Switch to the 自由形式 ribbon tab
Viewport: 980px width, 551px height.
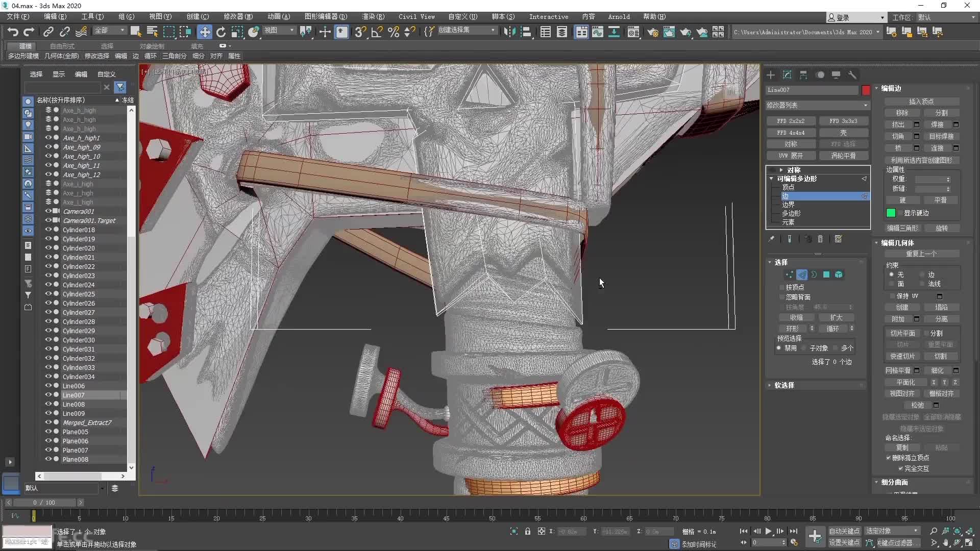62,46
